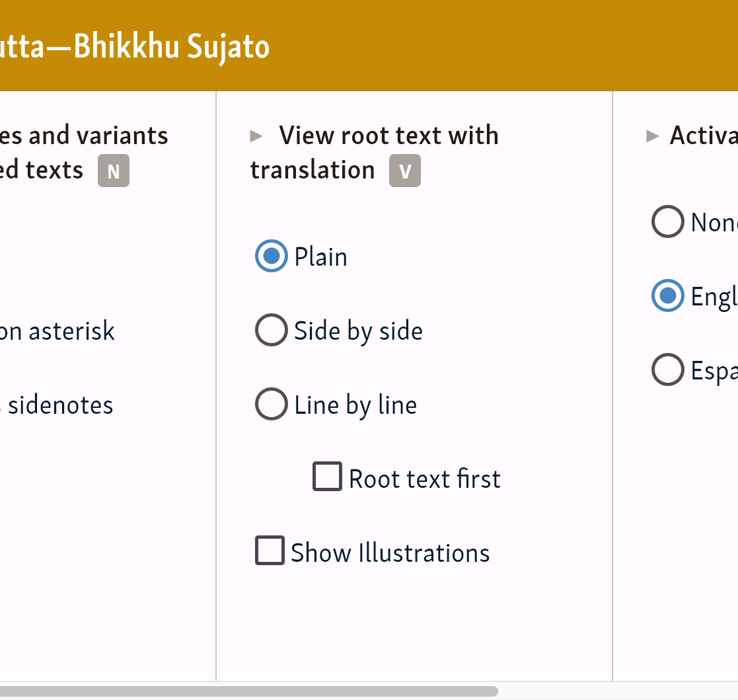Toggle the disclosure triangle beside Activate heading
This screenshot has height=700, width=738.
[653, 137]
